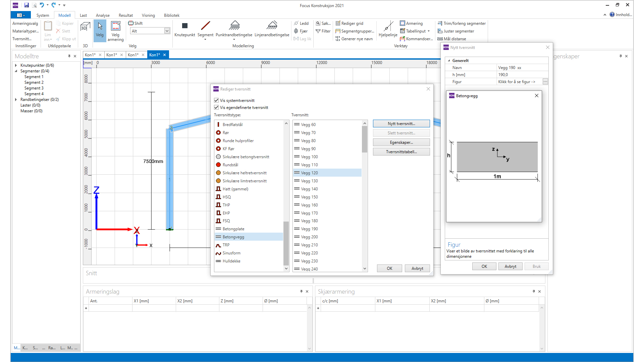Click Generer nye navn
The width and height of the screenshot is (644, 362).
pyautogui.click(x=354, y=39)
